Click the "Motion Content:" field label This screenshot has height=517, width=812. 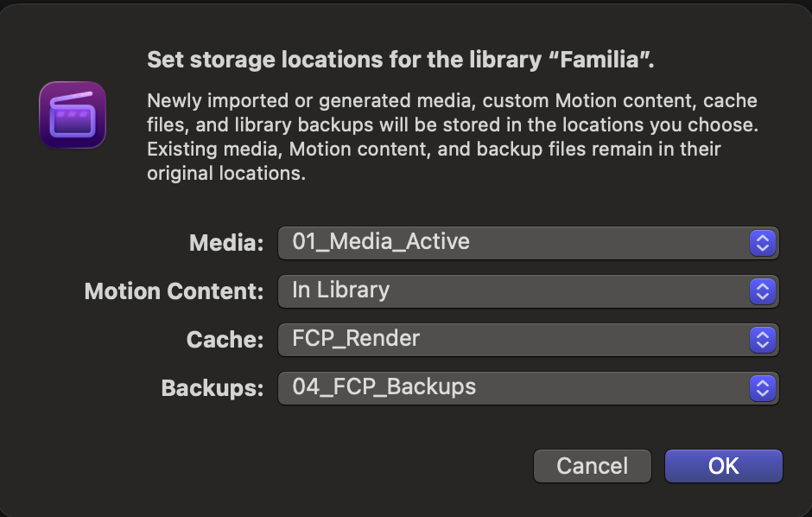point(174,292)
